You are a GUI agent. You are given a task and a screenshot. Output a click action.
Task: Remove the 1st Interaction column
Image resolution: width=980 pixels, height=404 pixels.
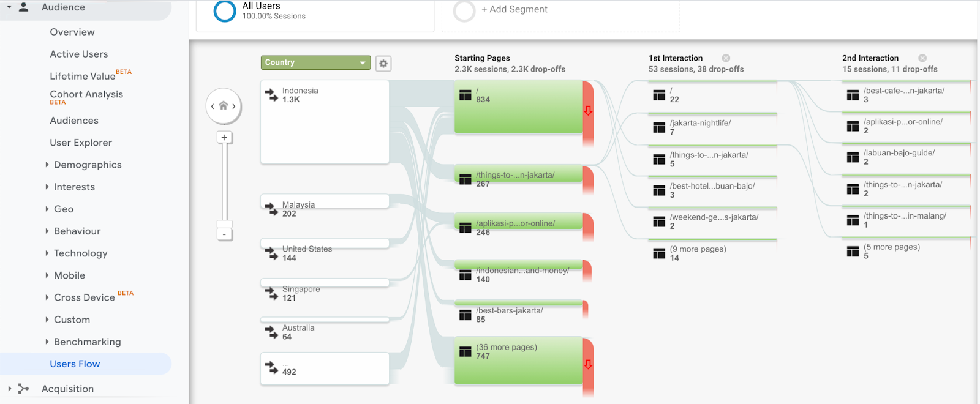pos(726,58)
